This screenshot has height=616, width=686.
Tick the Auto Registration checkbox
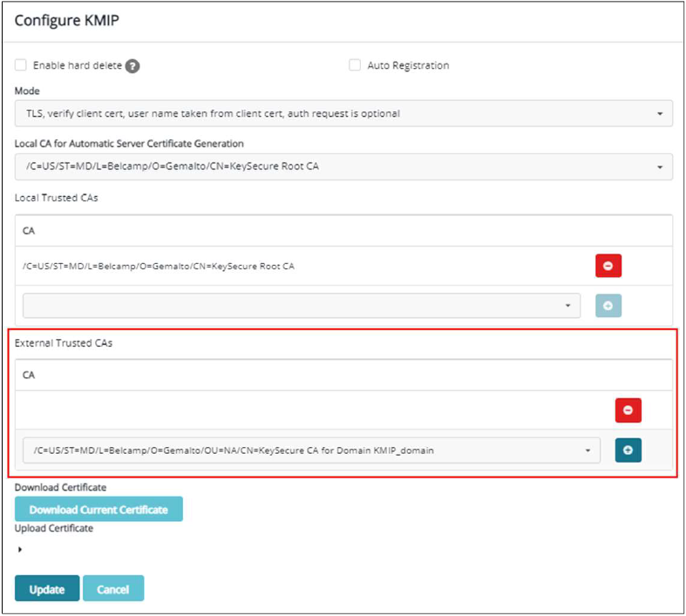pos(355,65)
